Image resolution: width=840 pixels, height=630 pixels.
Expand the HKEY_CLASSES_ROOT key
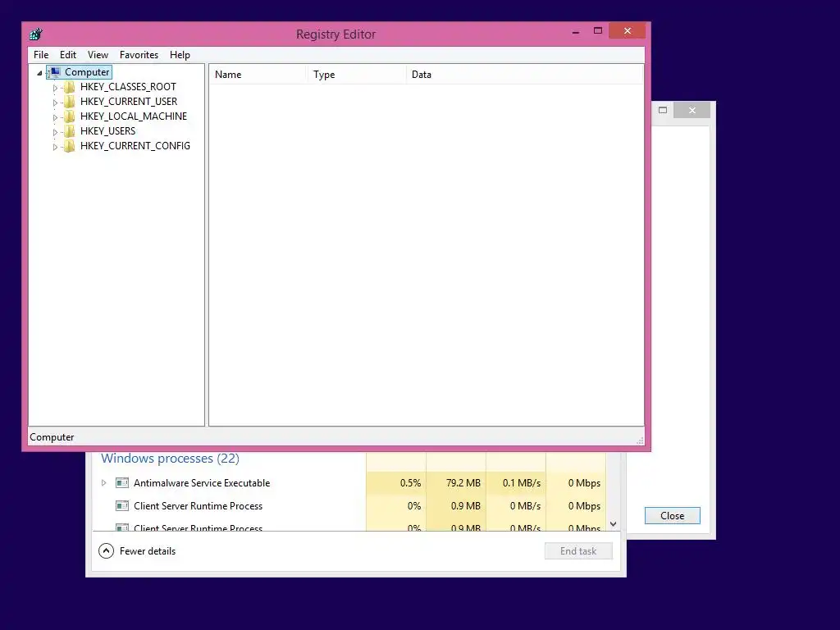click(x=55, y=87)
